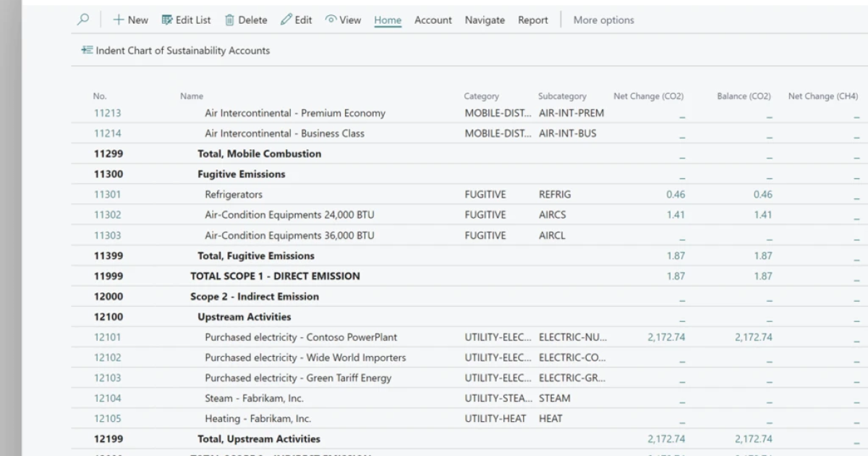The width and height of the screenshot is (868, 456).
Task: Select account number 11299
Action: click(x=109, y=153)
